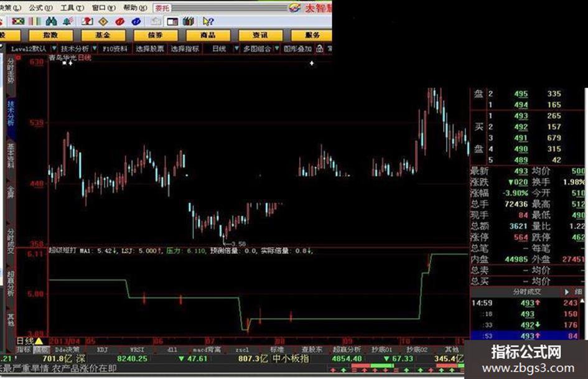Select the 标准 indicator tab

[277, 350]
